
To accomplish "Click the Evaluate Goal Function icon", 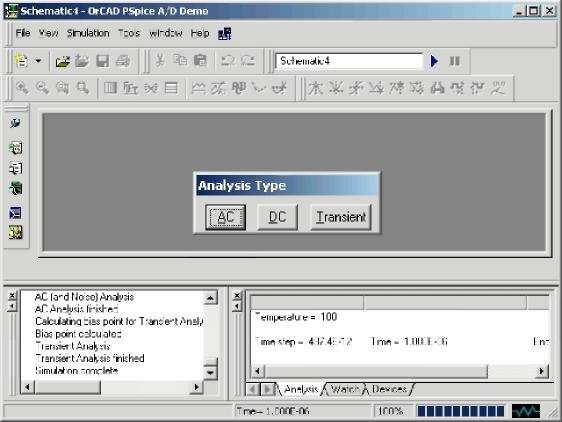I will pos(218,88).
